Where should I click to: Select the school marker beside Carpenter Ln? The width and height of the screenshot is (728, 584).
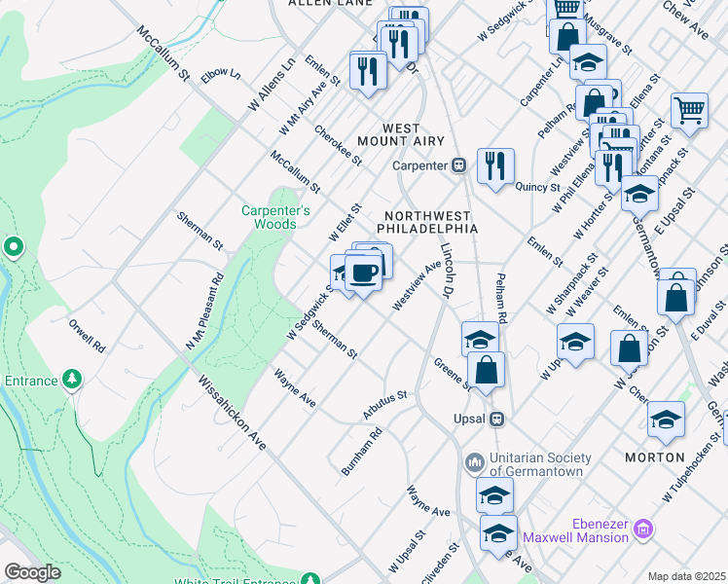[588, 62]
